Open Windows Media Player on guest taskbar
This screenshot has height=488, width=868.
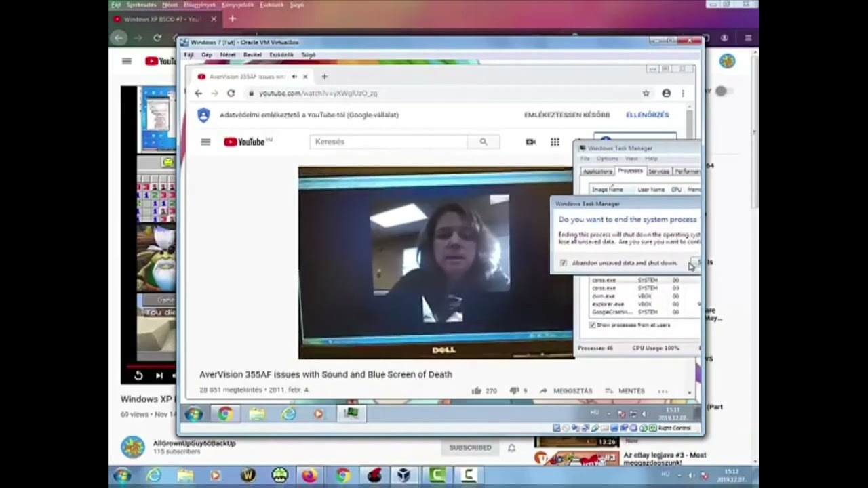[319, 413]
